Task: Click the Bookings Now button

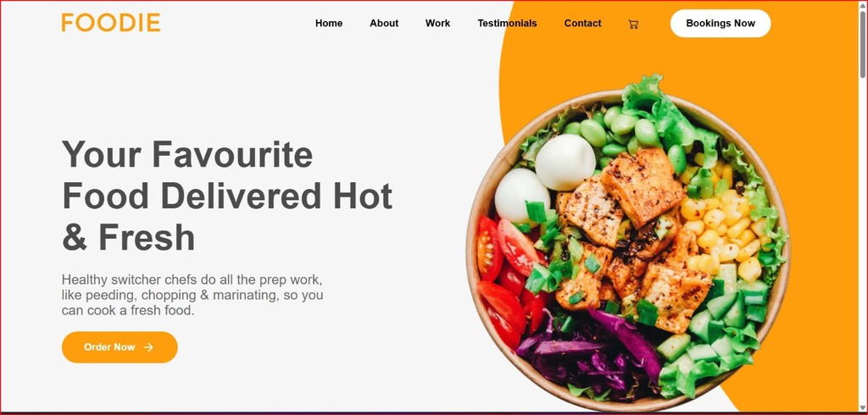Action: [721, 23]
